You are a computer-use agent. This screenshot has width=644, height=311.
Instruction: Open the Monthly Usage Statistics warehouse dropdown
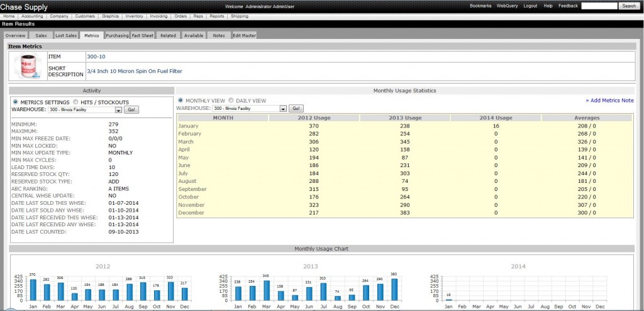250,108
